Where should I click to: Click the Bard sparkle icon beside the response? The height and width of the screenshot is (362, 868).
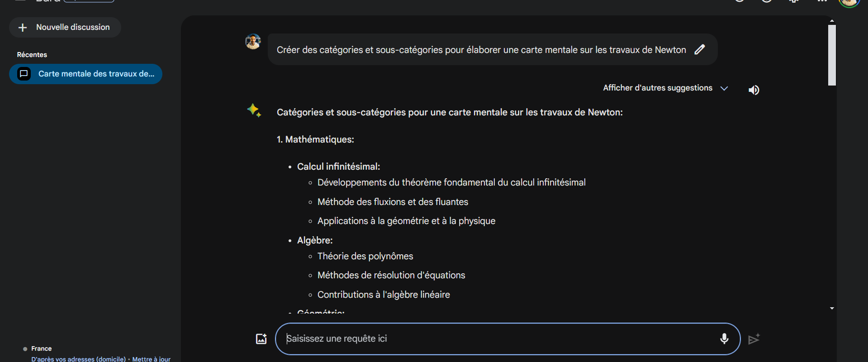point(254,110)
